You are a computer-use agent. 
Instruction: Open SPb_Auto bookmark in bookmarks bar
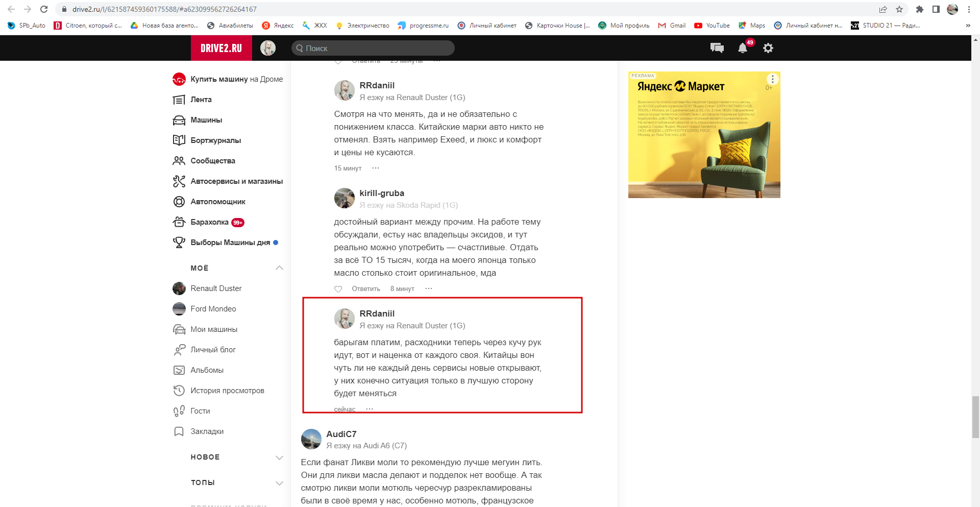26,26
